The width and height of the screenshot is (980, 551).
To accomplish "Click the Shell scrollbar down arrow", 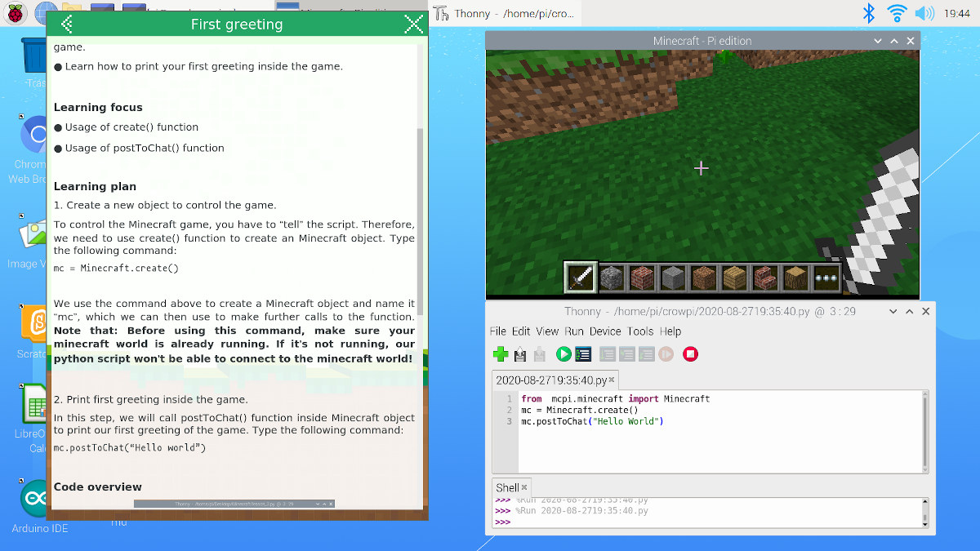I will pos(925,523).
